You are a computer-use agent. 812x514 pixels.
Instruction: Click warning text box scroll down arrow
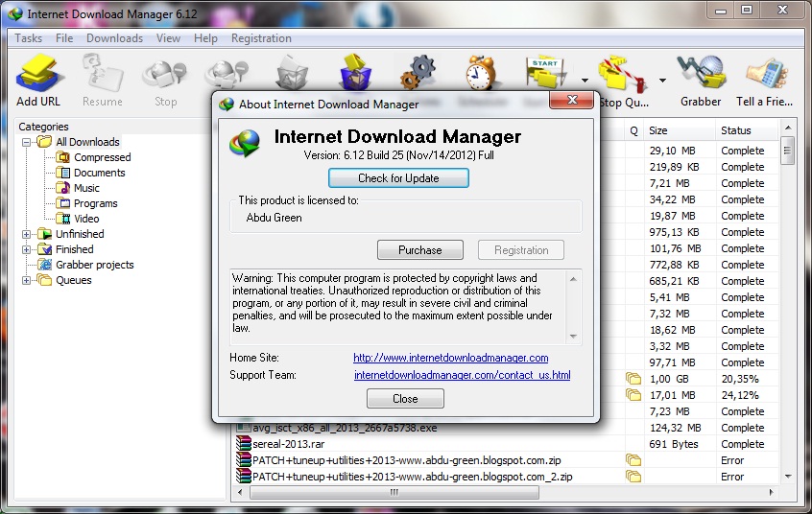click(573, 337)
